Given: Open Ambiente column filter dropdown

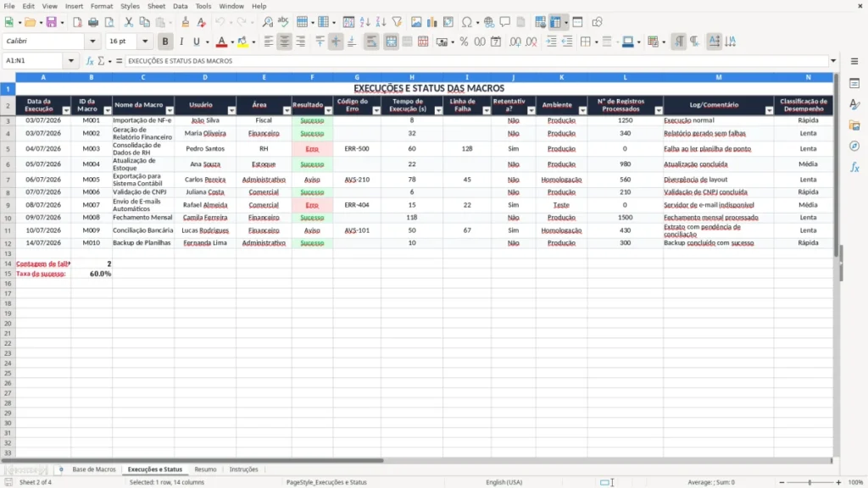Looking at the screenshot, I should [x=582, y=111].
